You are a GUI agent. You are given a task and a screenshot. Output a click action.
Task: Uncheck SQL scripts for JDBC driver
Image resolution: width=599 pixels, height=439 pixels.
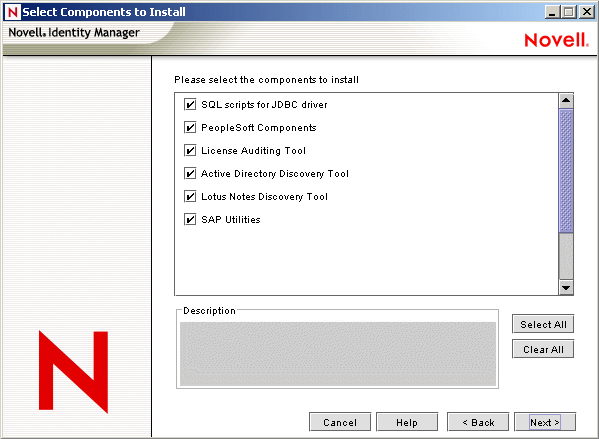190,104
